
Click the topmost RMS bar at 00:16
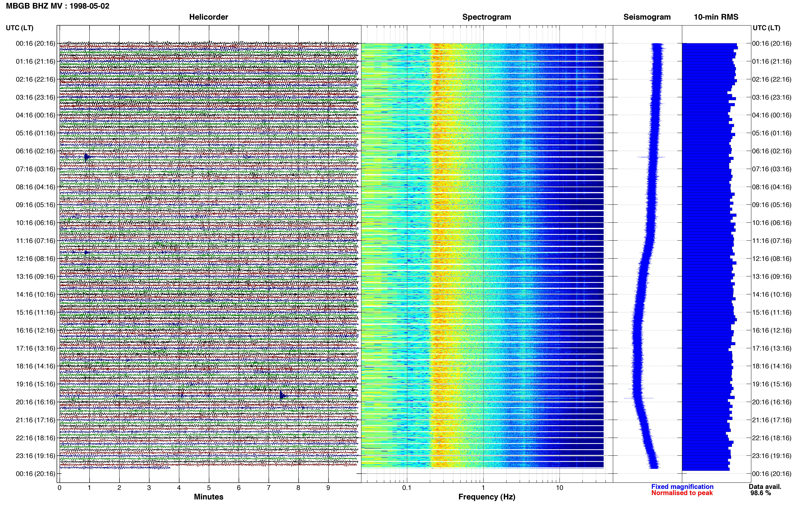(709, 45)
